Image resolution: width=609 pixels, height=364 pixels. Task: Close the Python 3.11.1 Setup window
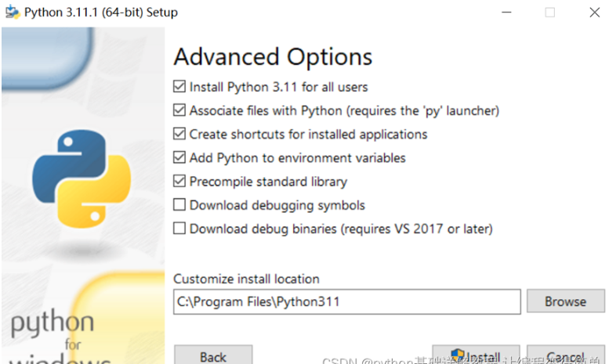(595, 12)
